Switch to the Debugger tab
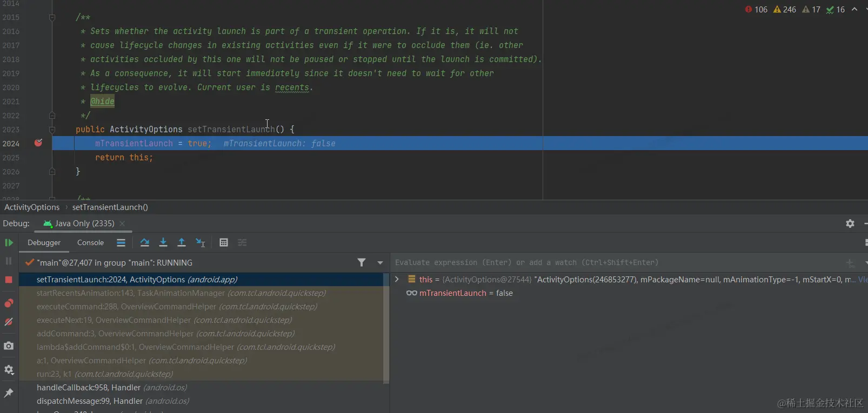 point(44,242)
